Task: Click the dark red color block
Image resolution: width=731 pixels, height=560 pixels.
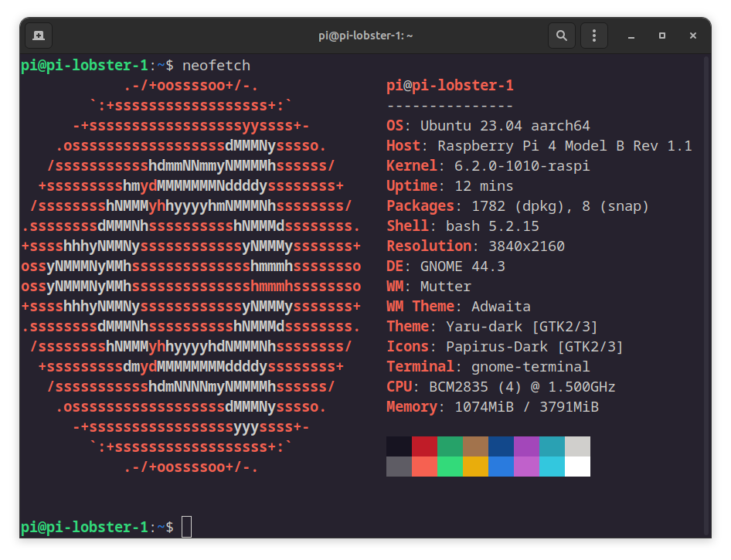Action: pyautogui.click(x=424, y=446)
